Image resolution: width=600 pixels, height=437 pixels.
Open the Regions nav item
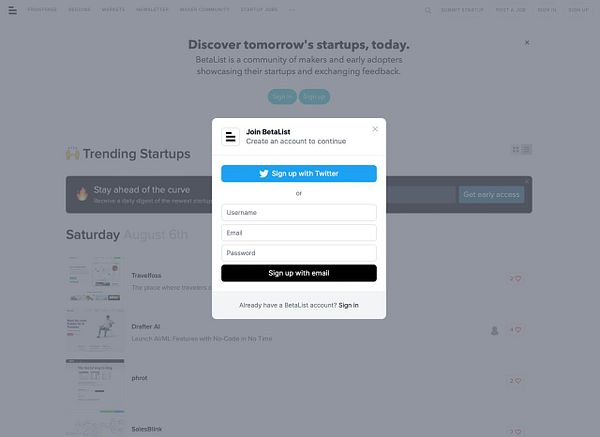pyautogui.click(x=79, y=10)
